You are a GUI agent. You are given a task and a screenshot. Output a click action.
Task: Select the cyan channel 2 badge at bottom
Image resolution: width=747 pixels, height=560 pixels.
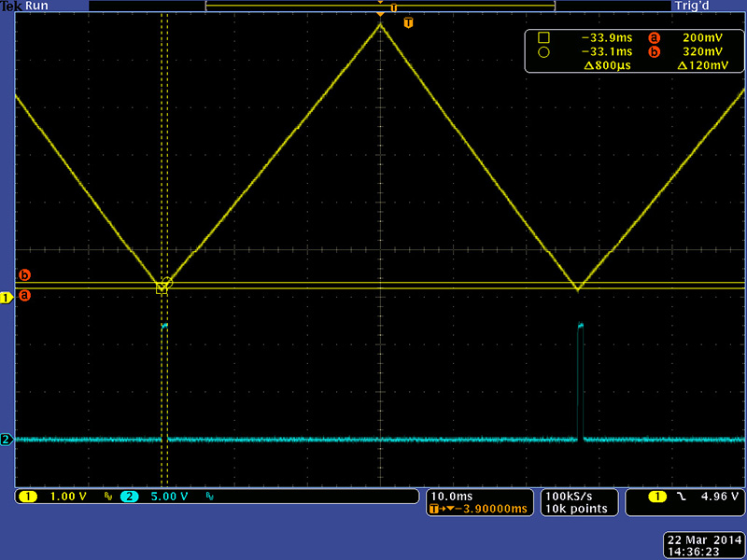pos(128,497)
